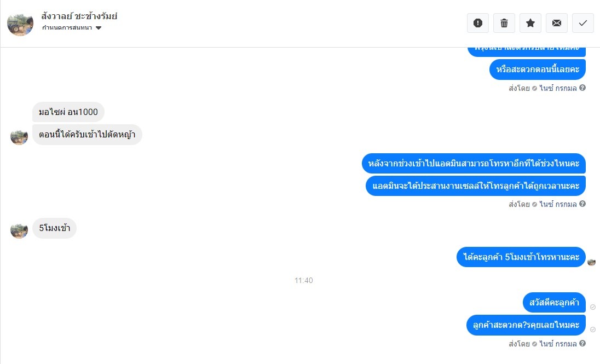Screen dimensions: 600x364
Task: Expand กำหนดการสนทนา dropdown arrow
Action: pos(99,27)
